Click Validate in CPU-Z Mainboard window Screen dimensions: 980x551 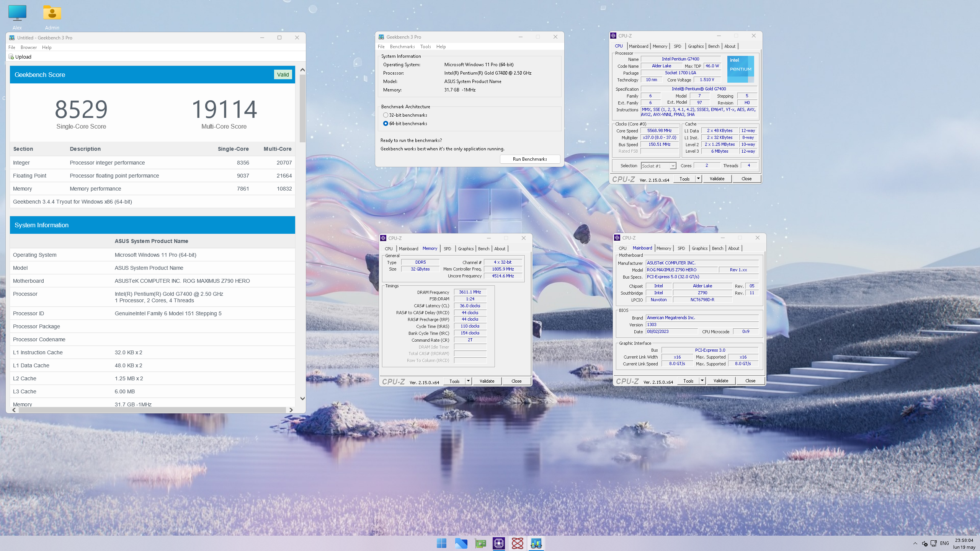721,381
